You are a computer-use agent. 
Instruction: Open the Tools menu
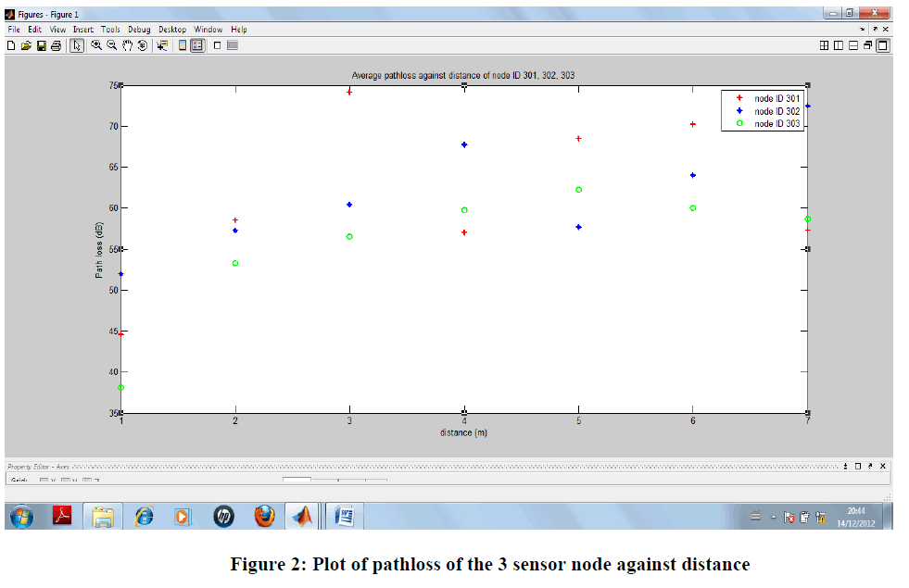coord(110,30)
